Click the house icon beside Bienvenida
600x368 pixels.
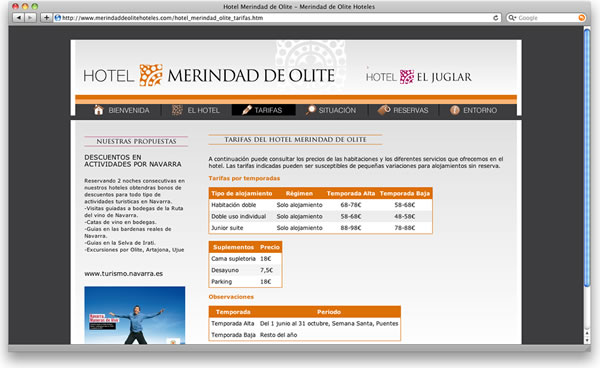pyautogui.click(x=99, y=110)
